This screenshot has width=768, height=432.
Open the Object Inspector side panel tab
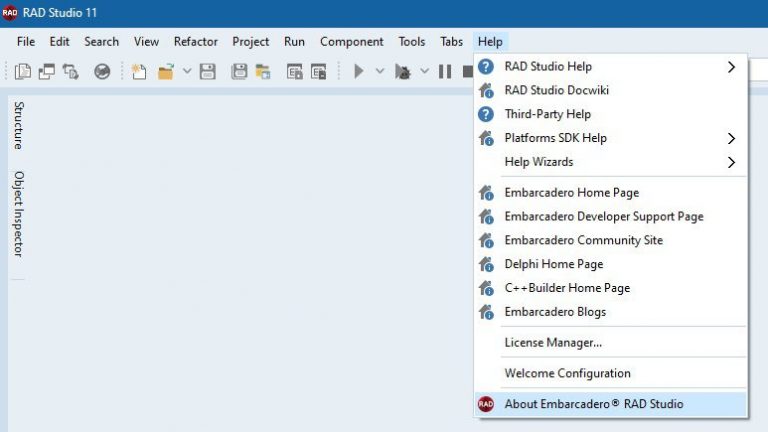coord(19,214)
